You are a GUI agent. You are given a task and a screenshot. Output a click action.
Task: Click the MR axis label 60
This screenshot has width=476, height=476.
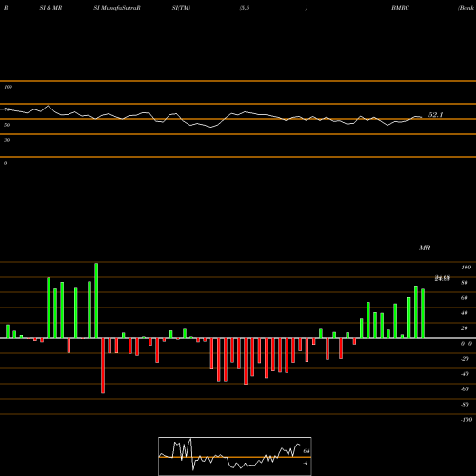point(464,298)
